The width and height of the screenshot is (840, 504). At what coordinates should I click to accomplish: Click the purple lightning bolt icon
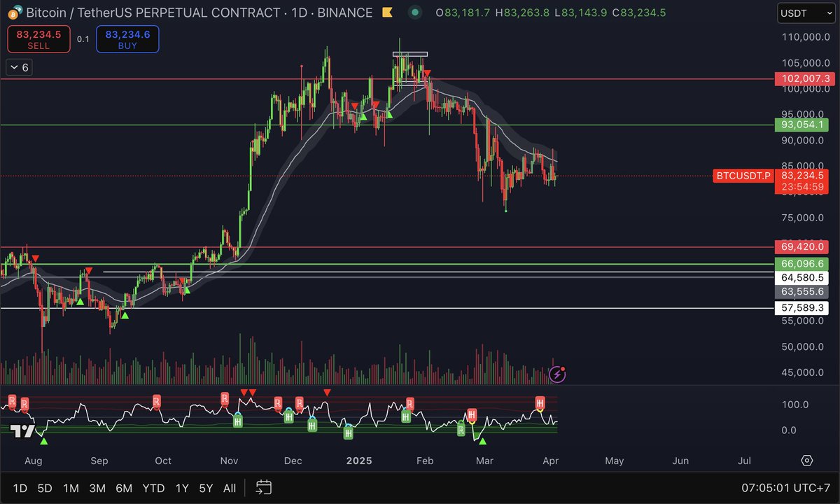pyautogui.click(x=557, y=374)
